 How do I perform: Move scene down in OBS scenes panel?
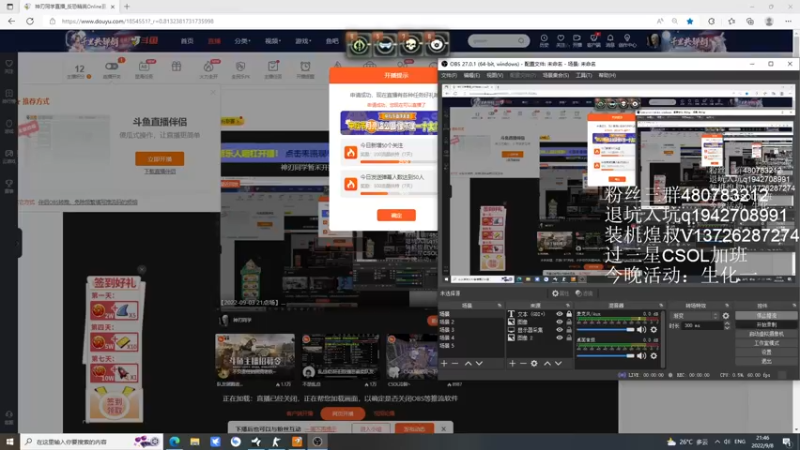pyautogui.click(x=479, y=363)
